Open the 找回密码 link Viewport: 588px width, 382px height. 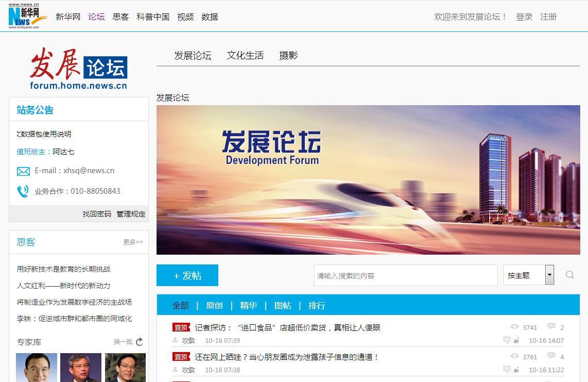pyautogui.click(x=97, y=214)
